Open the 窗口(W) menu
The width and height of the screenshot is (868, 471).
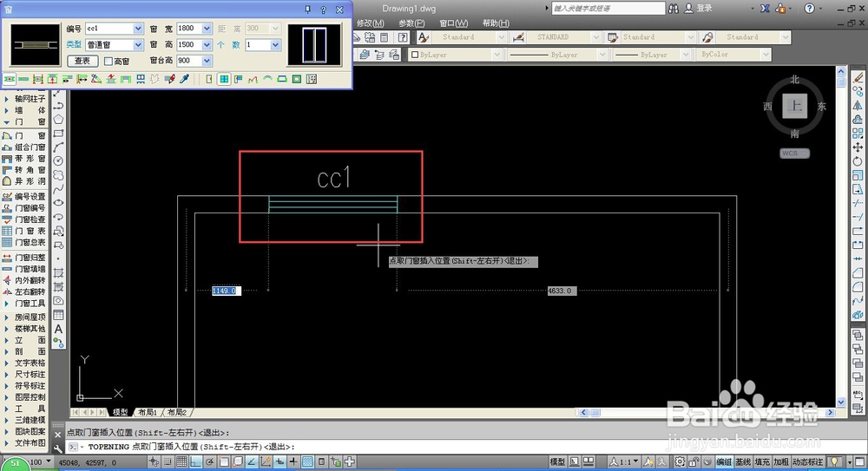coord(453,23)
